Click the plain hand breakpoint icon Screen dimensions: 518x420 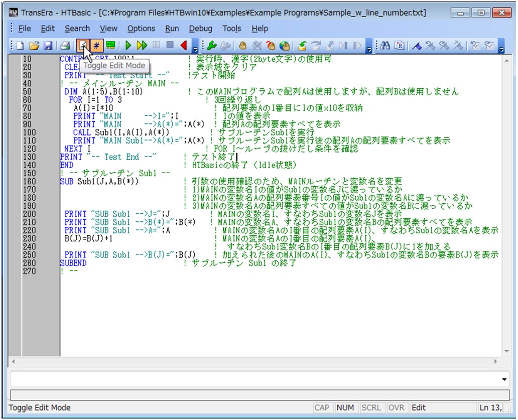243,46
